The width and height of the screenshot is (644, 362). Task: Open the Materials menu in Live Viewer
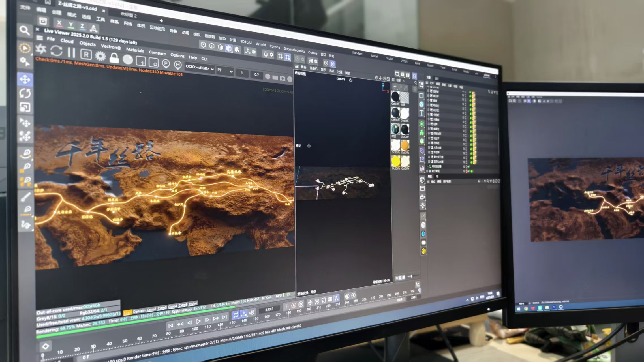(x=135, y=50)
